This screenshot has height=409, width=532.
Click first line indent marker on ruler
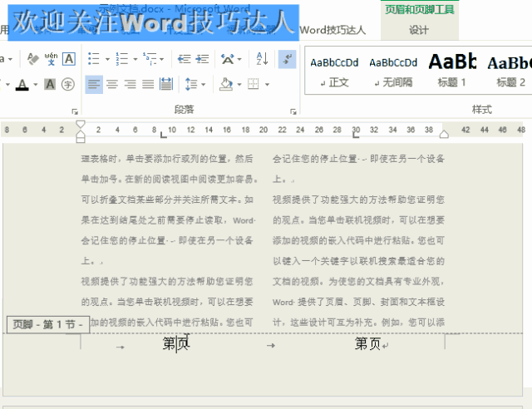tap(81, 124)
